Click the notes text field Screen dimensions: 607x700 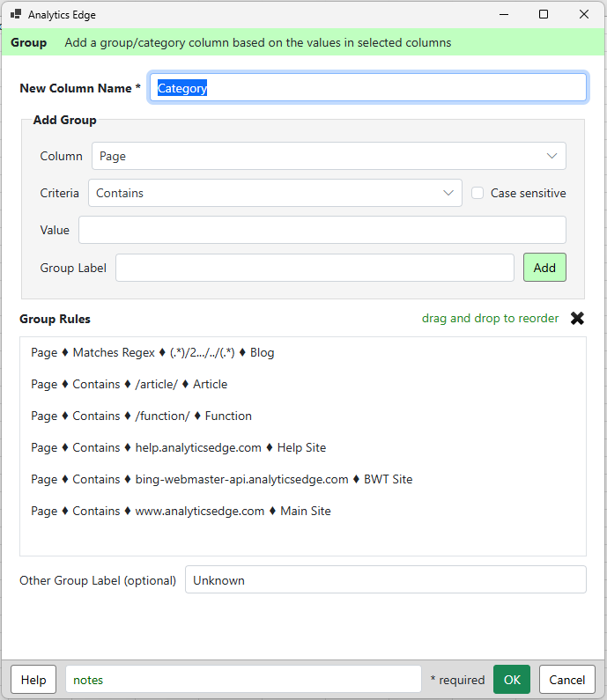(x=243, y=680)
